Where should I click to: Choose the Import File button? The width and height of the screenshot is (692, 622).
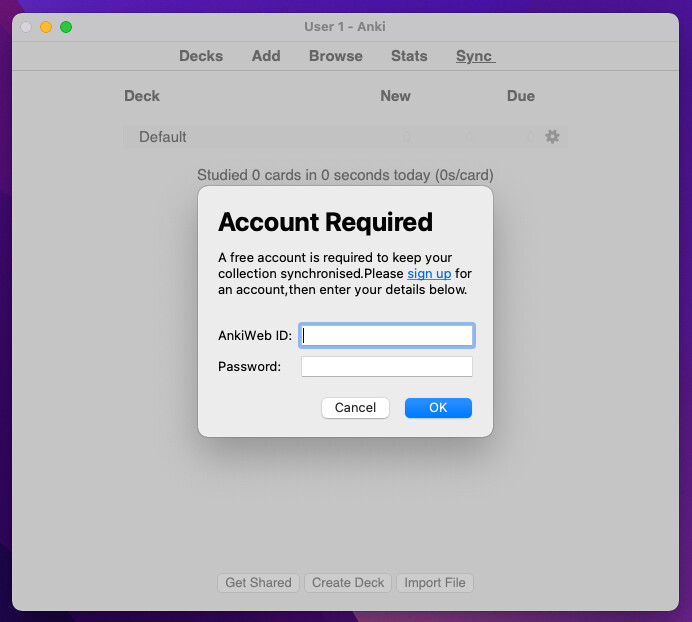pos(435,583)
